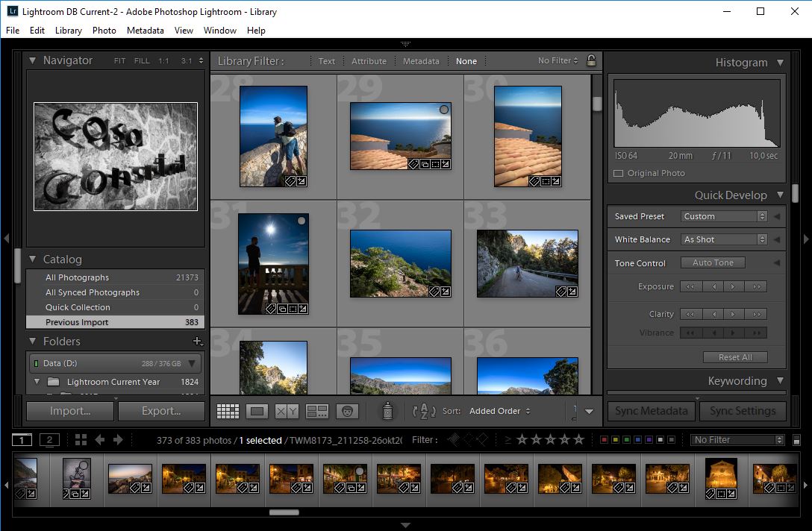Select the Grid view icon
The height and width of the screenshot is (531, 812).
coord(228,410)
